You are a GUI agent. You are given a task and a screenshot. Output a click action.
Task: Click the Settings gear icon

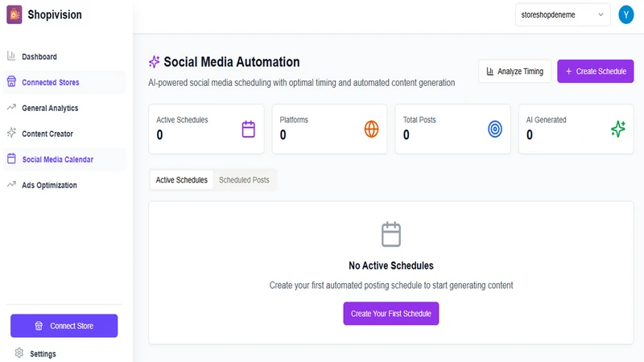[x=19, y=353]
